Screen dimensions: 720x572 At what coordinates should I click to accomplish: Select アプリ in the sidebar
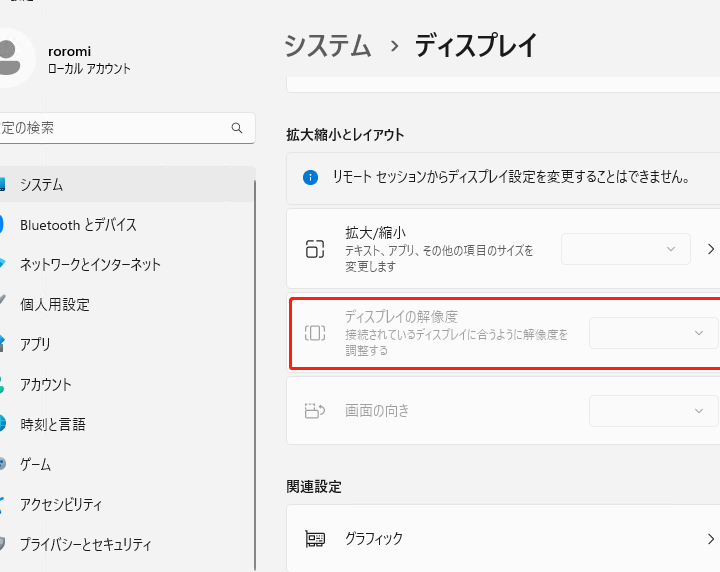tap(35, 345)
